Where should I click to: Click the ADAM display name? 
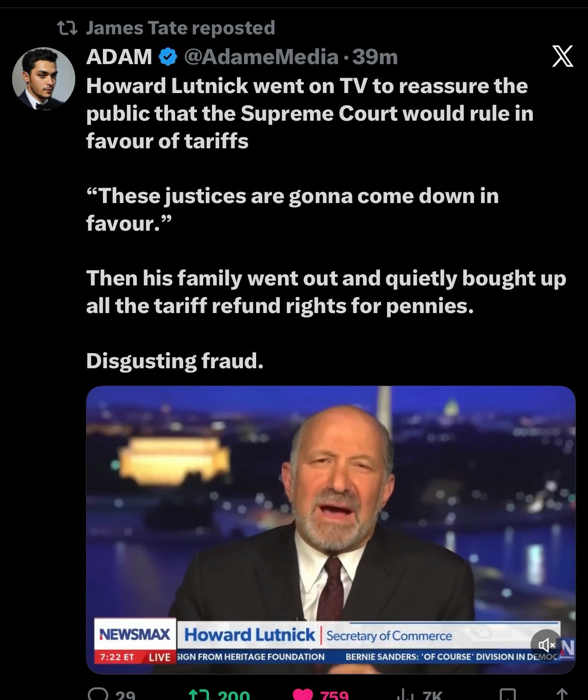point(119,57)
